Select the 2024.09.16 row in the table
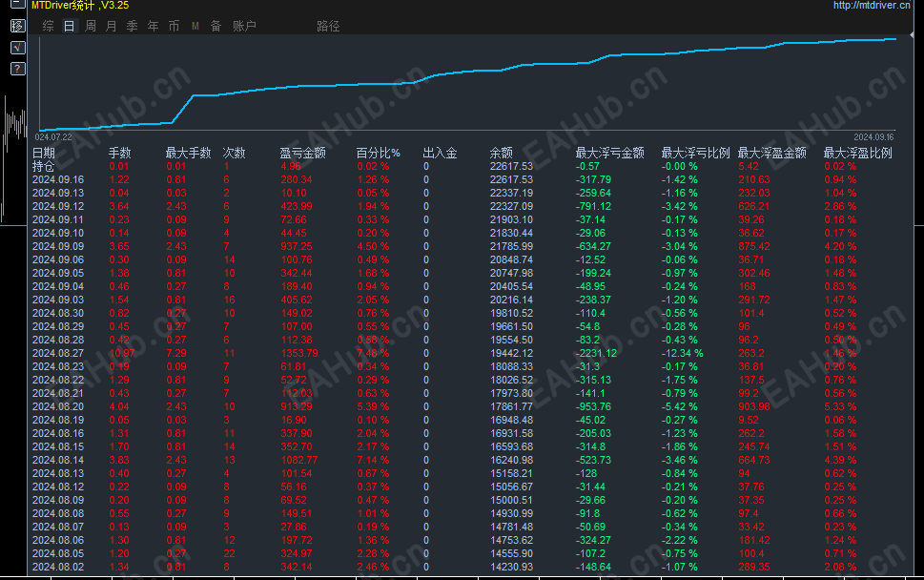Viewport: 924px width, 580px height. [x=59, y=179]
